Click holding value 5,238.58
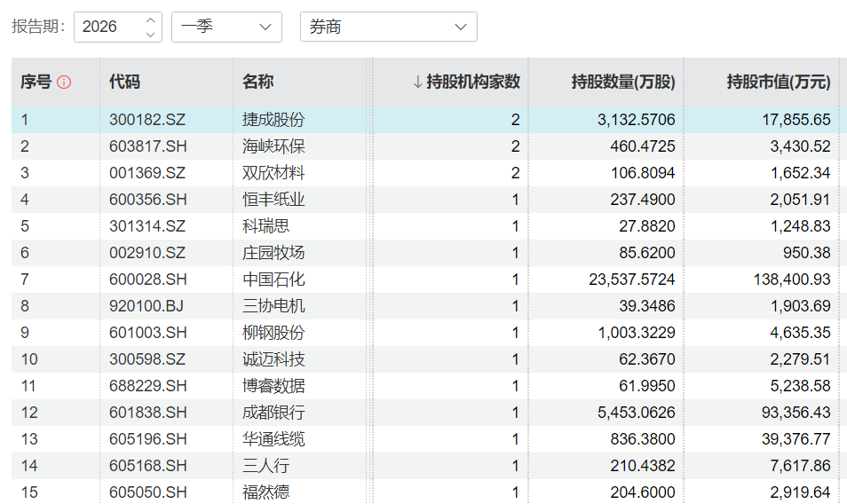847x504 pixels. click(x=801, y=386)
